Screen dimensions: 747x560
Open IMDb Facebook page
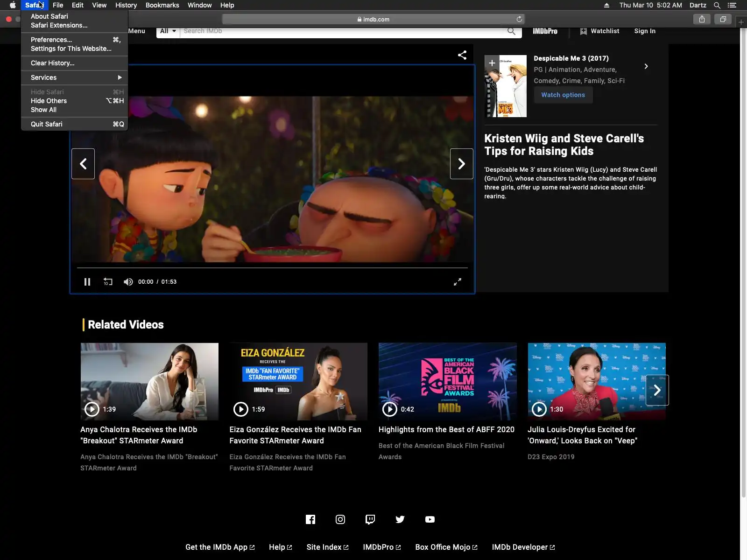pyautogui.click(x=310, y=519)
